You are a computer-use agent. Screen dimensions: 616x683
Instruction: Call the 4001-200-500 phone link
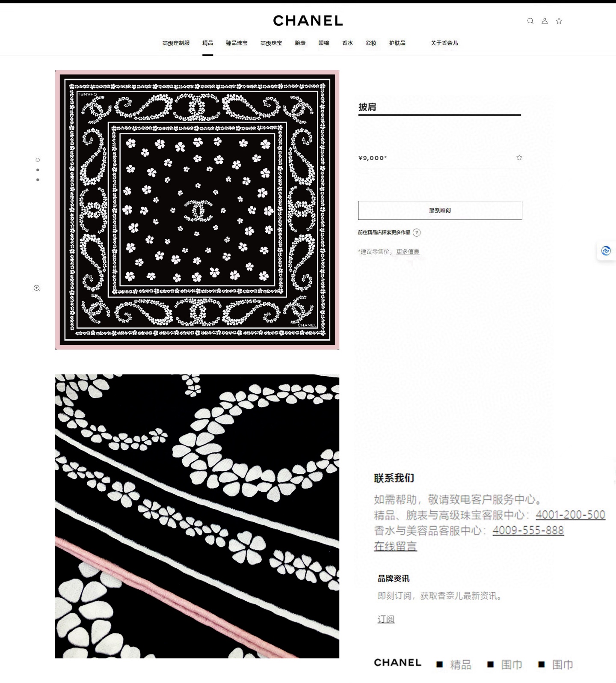click(570, 515)
